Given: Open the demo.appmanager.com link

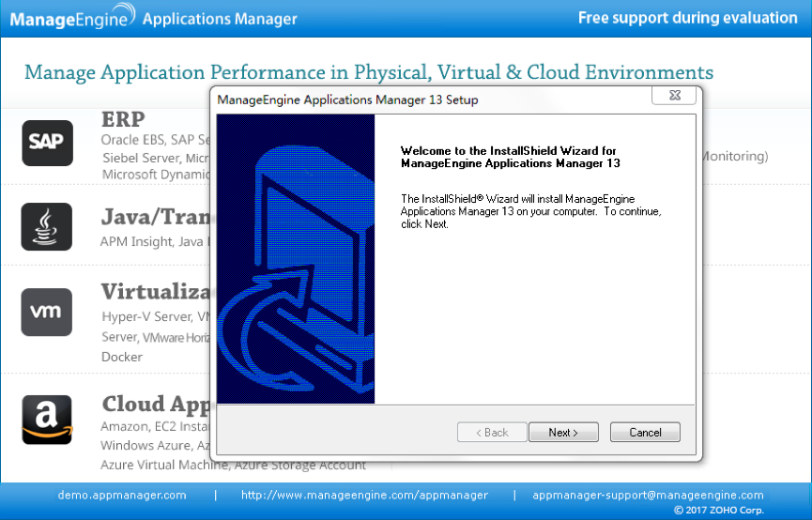Looking at the screenshot, I should 122,496.
